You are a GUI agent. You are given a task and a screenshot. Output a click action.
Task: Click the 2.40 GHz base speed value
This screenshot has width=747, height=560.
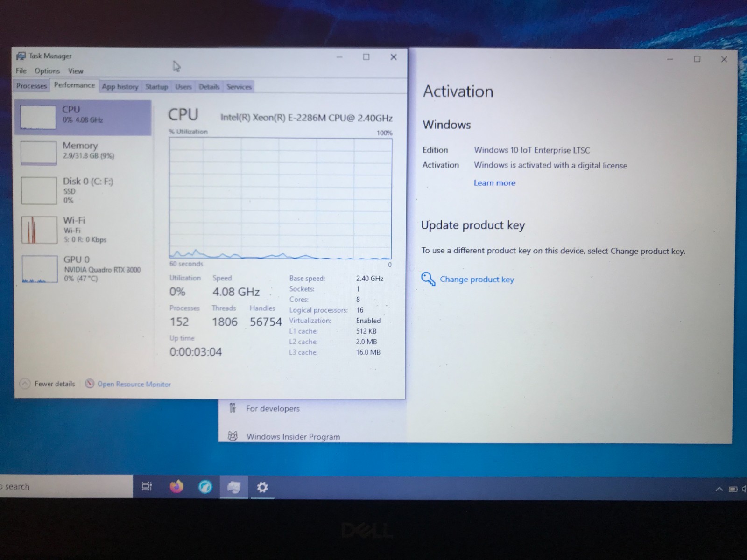click(x=369, y=278)
